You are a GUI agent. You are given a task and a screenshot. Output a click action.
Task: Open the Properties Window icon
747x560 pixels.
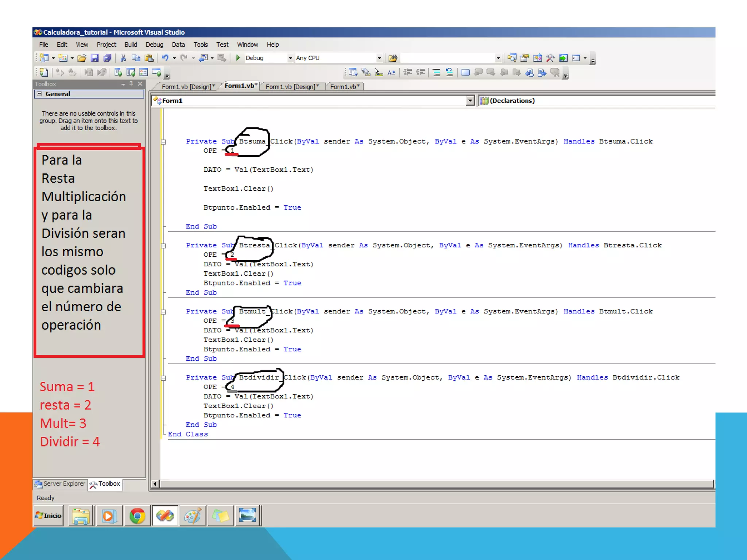525,58
